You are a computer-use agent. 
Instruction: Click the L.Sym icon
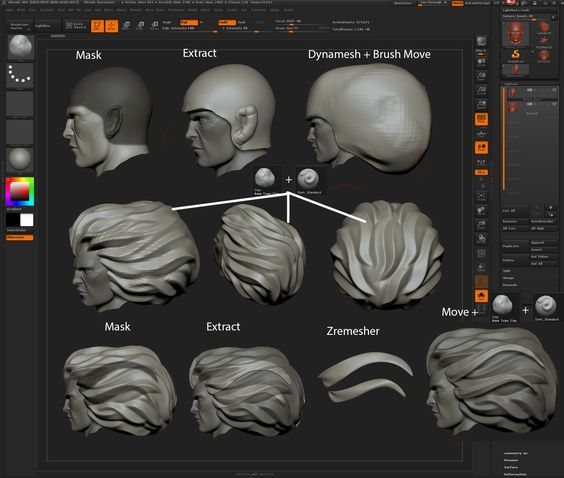click(481, 162)
